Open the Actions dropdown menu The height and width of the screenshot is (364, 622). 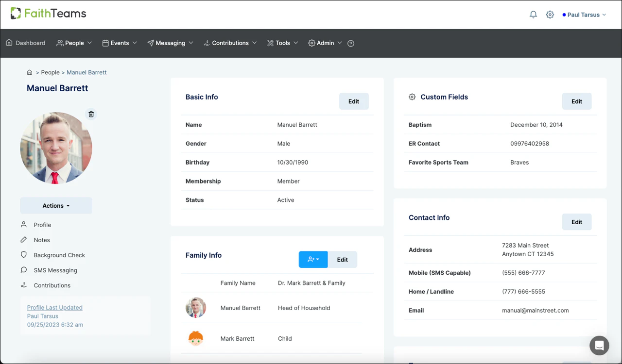[x=56, y=205]
